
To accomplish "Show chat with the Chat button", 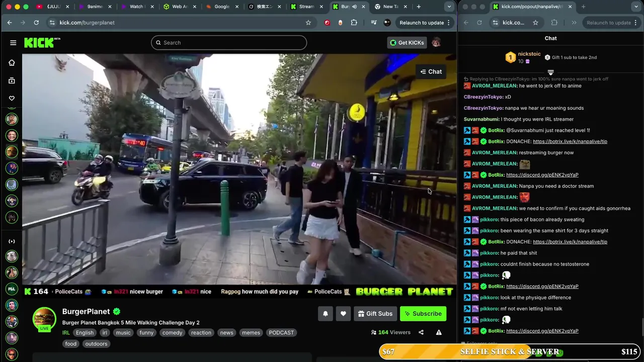I will [x=431, y=72].
